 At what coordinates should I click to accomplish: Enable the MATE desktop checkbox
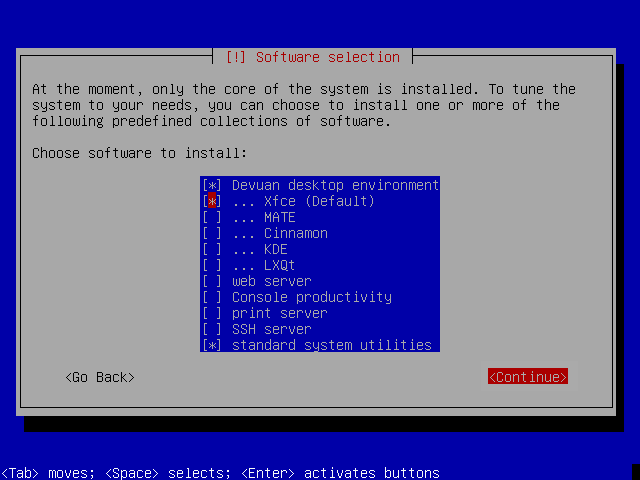212,217
